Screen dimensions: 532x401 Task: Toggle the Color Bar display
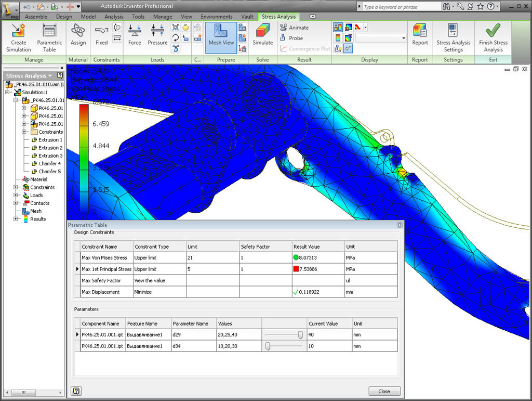[338, 38]
